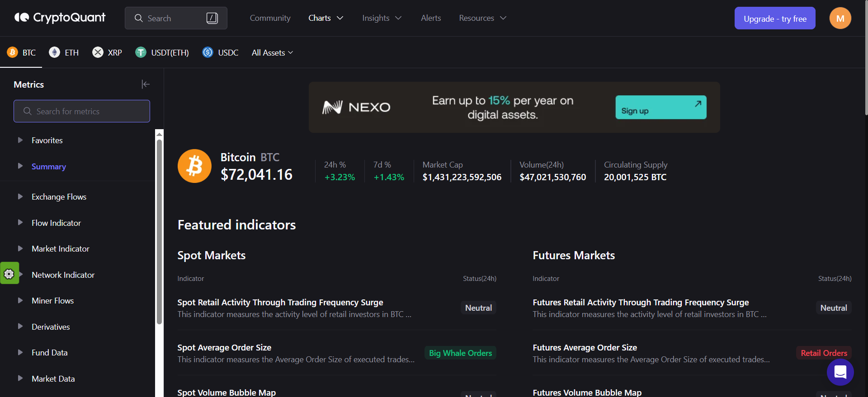Click the NEXO logo in banner

tap(356, 107)
